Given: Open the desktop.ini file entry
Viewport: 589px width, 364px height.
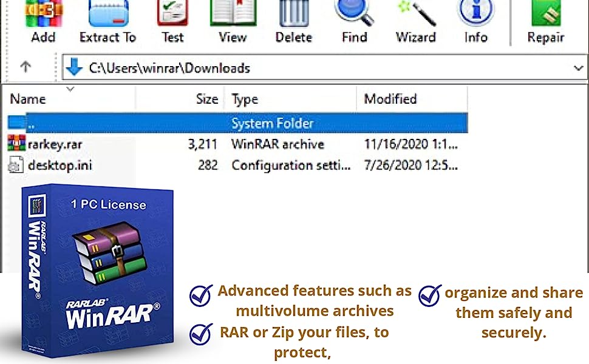Looking at the screenshot, I should [x=60, y=165].
